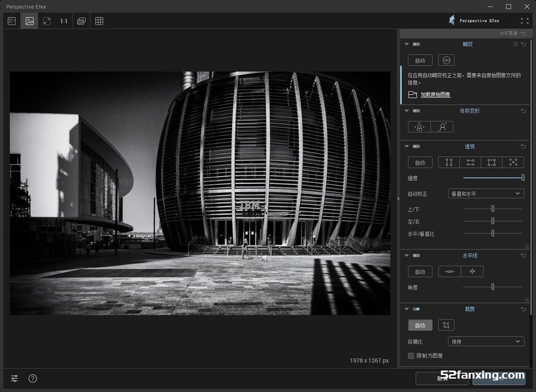Enable the 限制为图像 checkbox

coord(411,356)
